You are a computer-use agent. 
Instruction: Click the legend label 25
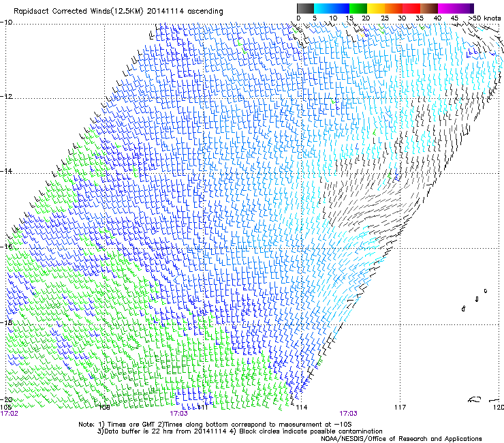coord(385,18)
